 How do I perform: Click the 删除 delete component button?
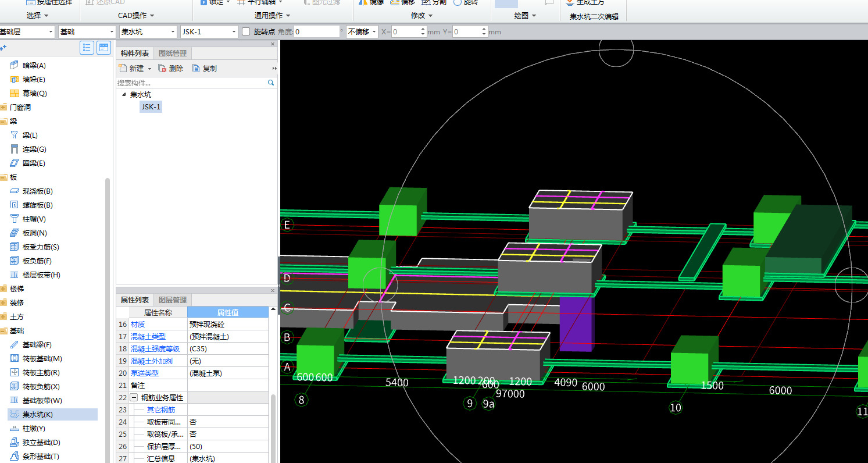pos(171,68)
